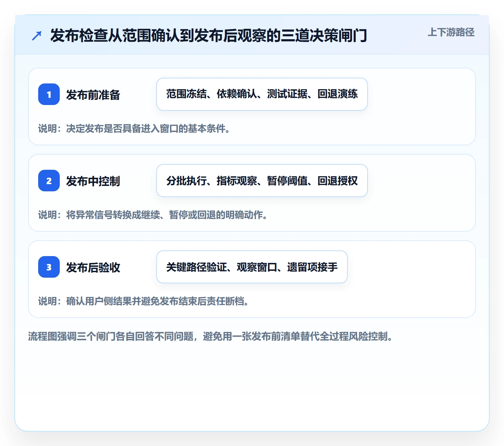Select the title 发布检查从范围确认到发布后观察的三道决策闸门
The image size is (504, 446).
click(x=208, y=36)
